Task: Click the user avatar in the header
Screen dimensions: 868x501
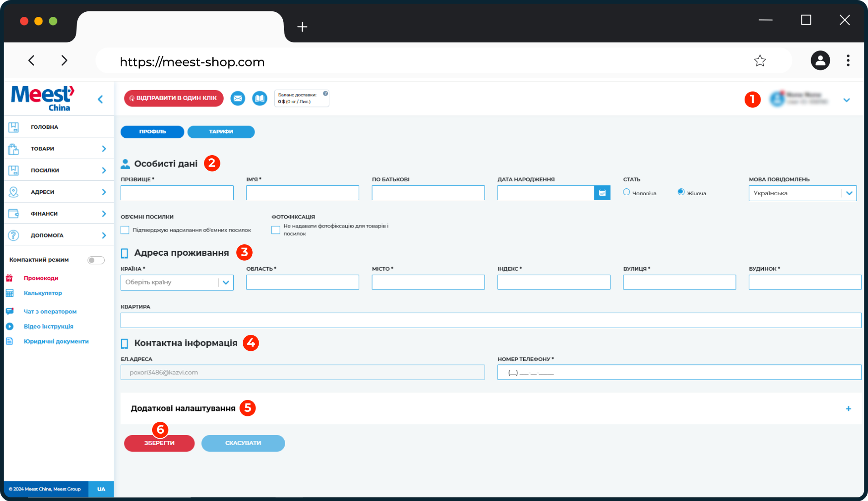Action: point(777,99)
